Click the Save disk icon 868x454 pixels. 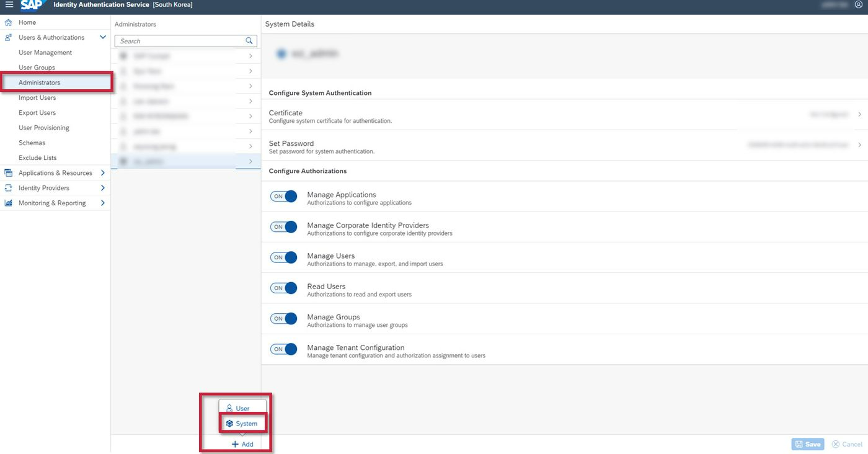coord(799,444)
